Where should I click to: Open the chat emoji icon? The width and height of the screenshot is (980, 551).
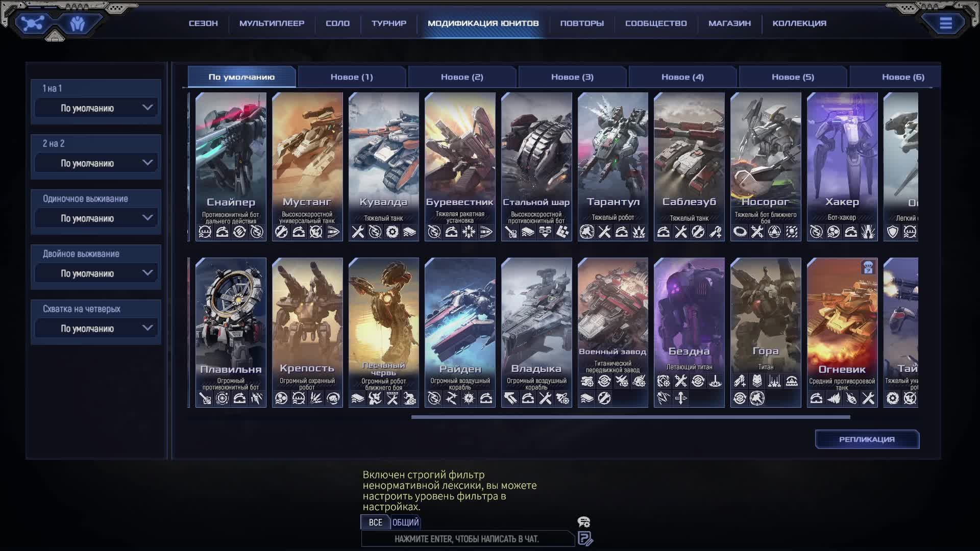pyautogui.click(x=583, y=522)
